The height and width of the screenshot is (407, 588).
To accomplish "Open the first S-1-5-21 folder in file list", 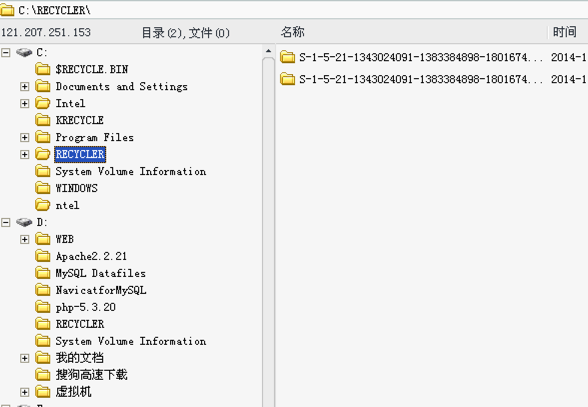I will pyautogui.click(x=411, y=57).
